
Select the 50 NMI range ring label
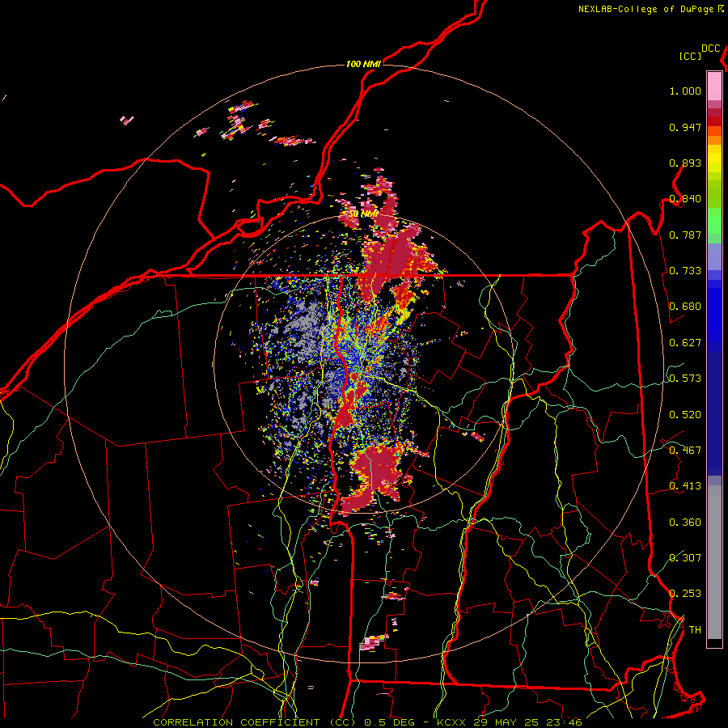[363, 214]
